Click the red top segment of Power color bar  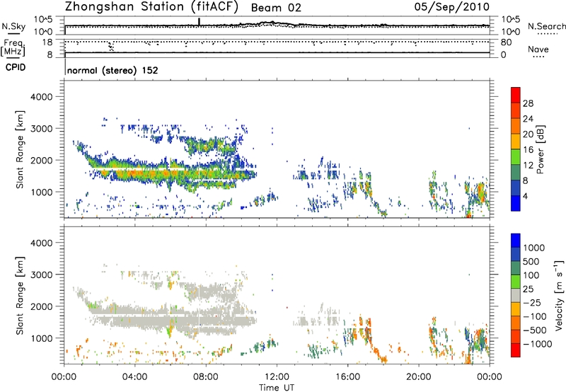pyautogui.click(x=516, y=95)
